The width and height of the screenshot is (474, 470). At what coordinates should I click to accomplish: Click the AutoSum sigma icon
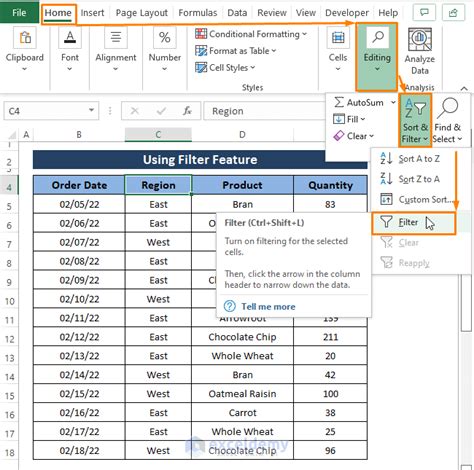(x=339, y=102)
